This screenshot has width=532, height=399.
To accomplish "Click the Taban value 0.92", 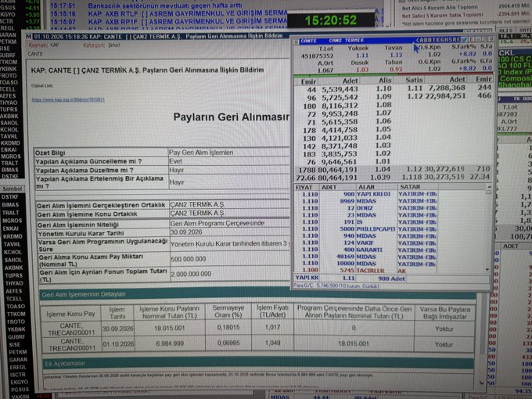I will (x=396, y=70).
